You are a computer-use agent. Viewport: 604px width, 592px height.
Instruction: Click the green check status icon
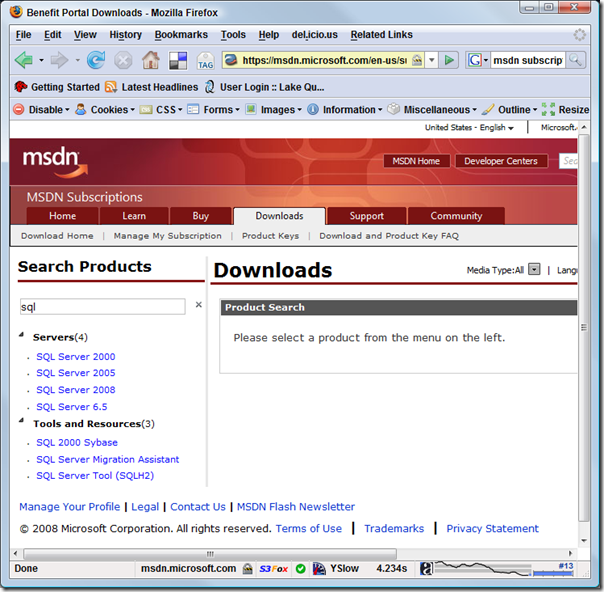tap(301, 569)
